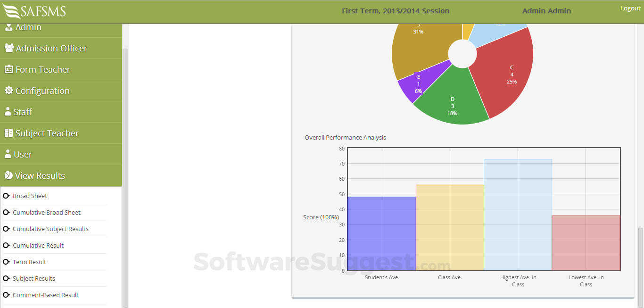The height and width of the screenshot is (308, 644).
Task: Click the Form Teacher card icon
Action: (8, 69)
